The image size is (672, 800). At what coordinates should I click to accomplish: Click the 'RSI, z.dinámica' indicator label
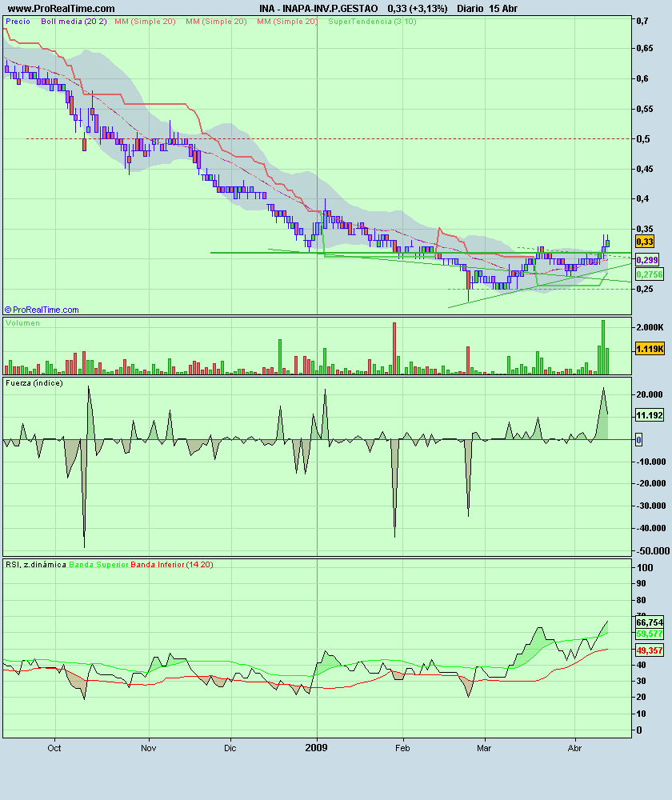36,564
